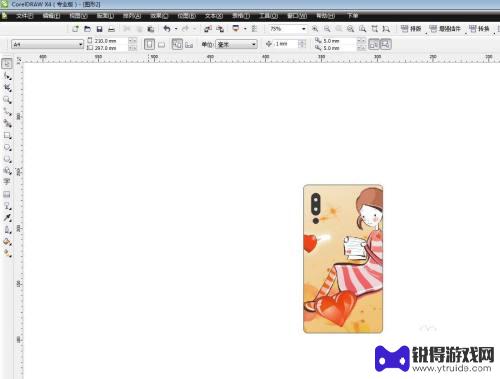Open the 文件(F) menu
Screen dimensions: 500x379
tap(25, 16)
